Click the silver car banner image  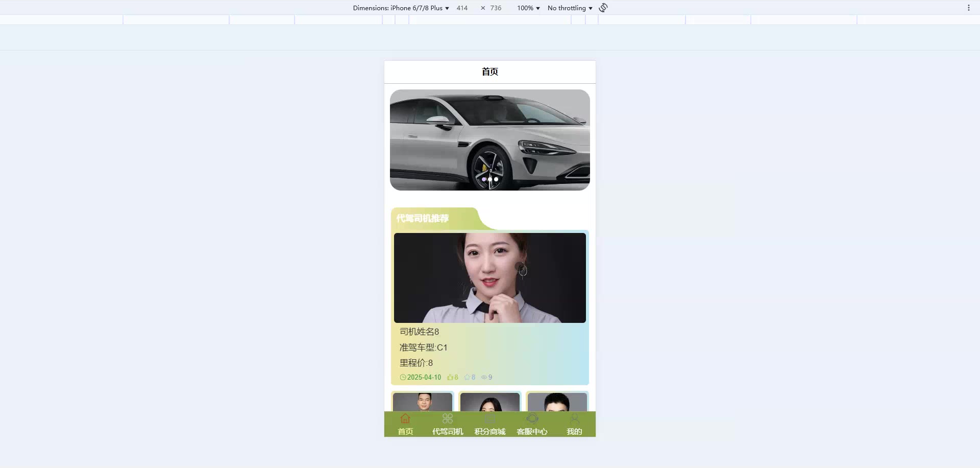[490, 140]
